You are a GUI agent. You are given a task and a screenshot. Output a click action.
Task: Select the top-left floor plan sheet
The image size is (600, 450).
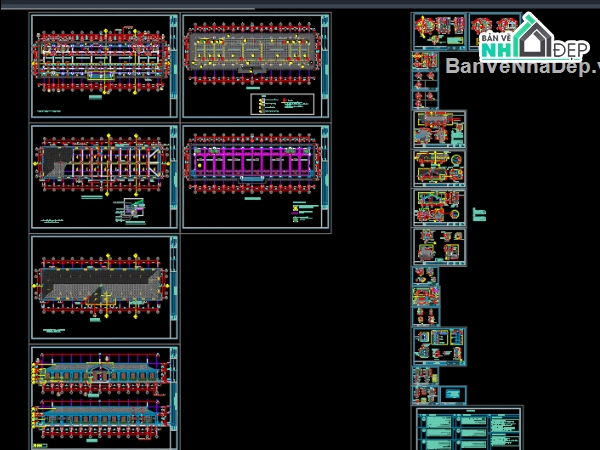(x=104, y=66)
